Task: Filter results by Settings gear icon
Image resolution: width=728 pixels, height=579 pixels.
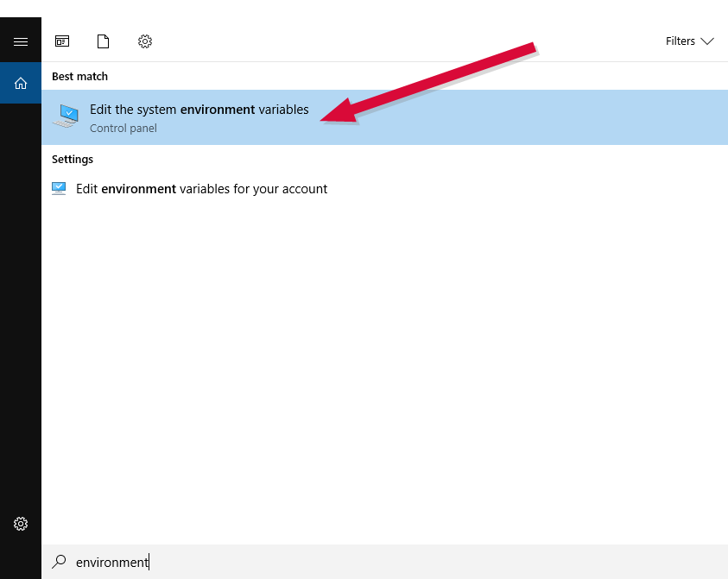Action: click(145, 41)
